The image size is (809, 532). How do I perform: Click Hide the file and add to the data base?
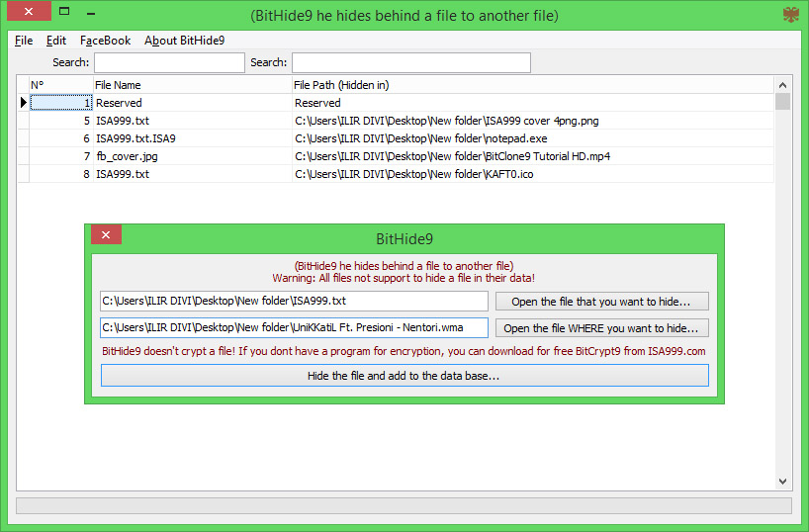[x=404, y=376]
